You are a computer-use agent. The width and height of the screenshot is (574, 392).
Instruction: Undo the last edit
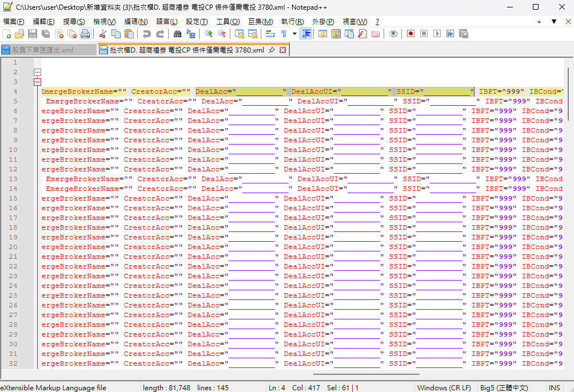click(x=147, y=34)
